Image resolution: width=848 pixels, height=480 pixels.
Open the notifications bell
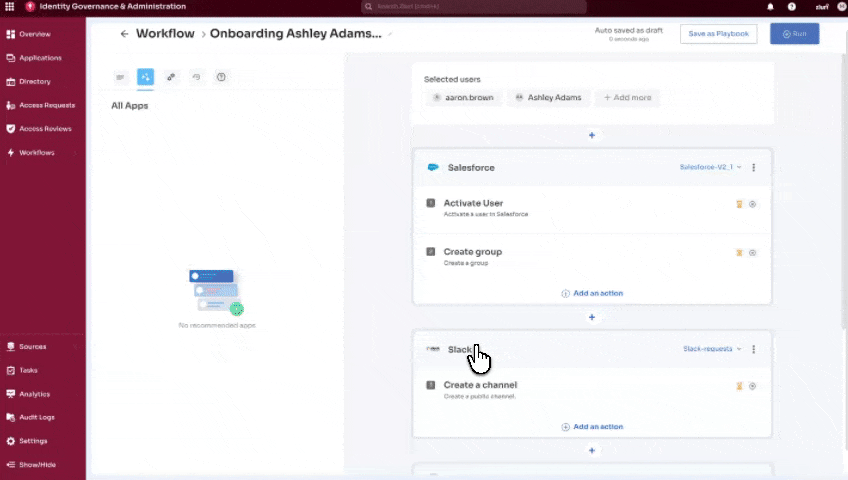coord(770,7)
